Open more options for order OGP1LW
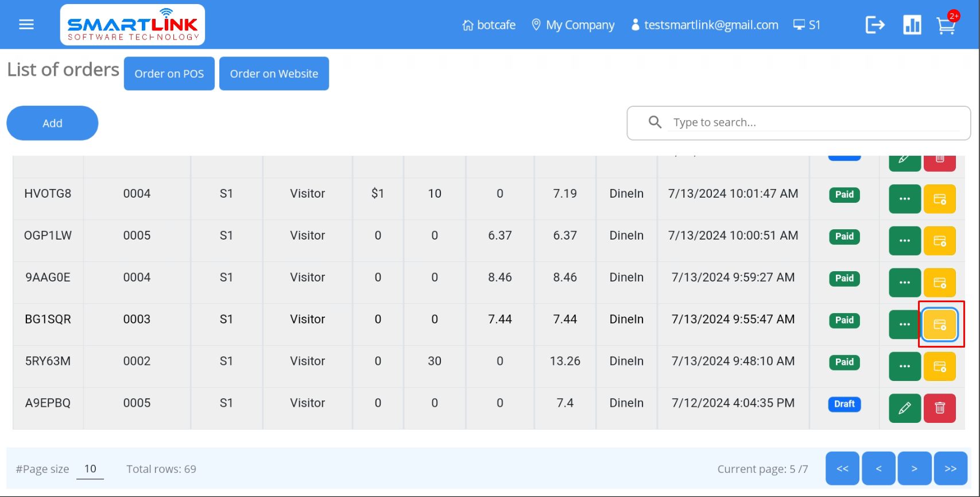Viewport: 980px width, 497px height. [904, 241]
